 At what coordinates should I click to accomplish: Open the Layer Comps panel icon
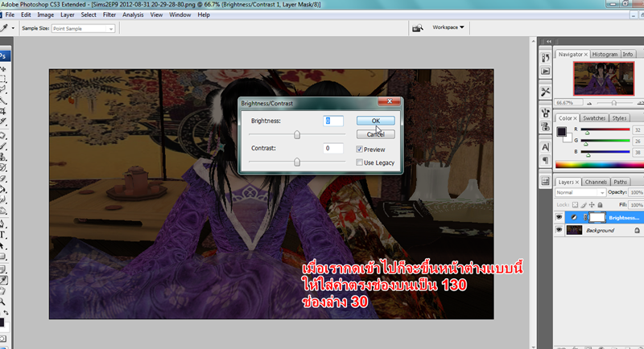point(546,181)
